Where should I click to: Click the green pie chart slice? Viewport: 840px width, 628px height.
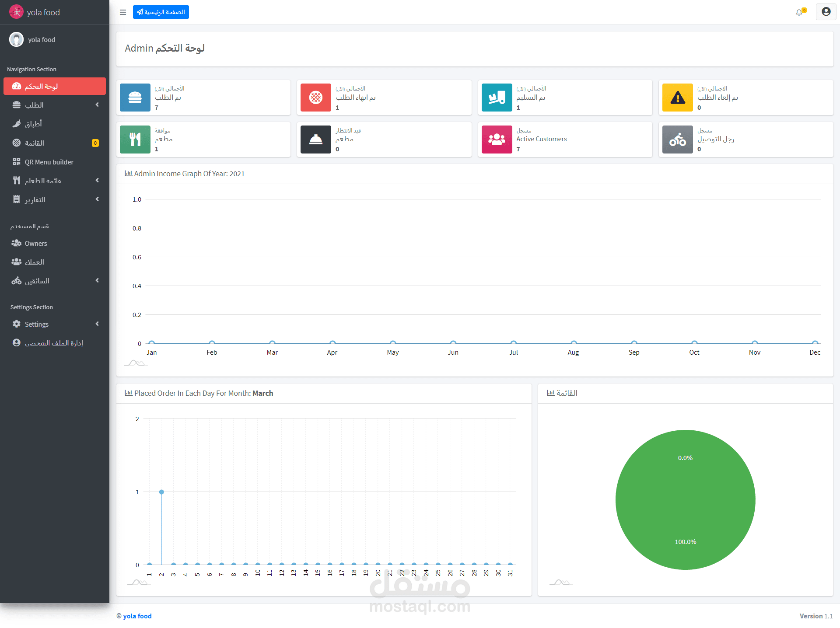pos(685,499)
